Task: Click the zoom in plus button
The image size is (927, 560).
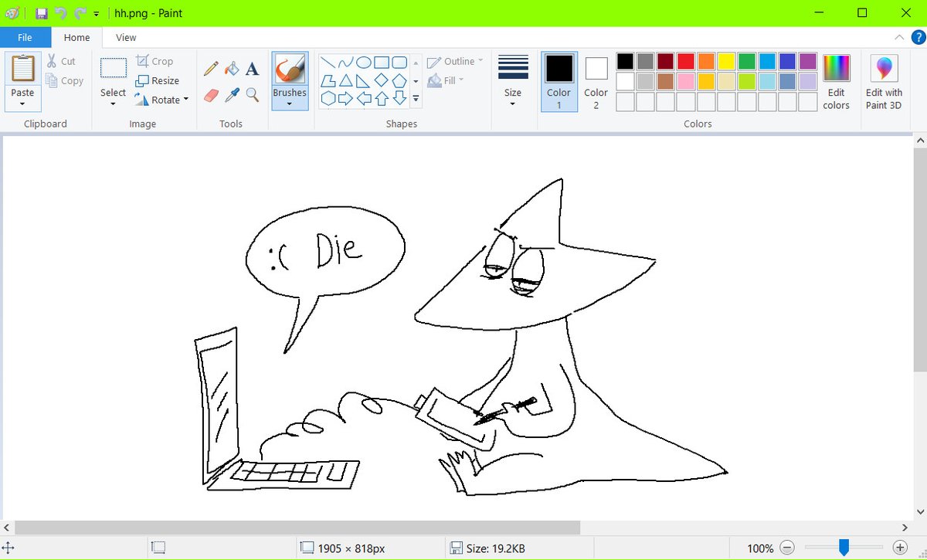Action: pyautogui.click(x=899, y=548)
